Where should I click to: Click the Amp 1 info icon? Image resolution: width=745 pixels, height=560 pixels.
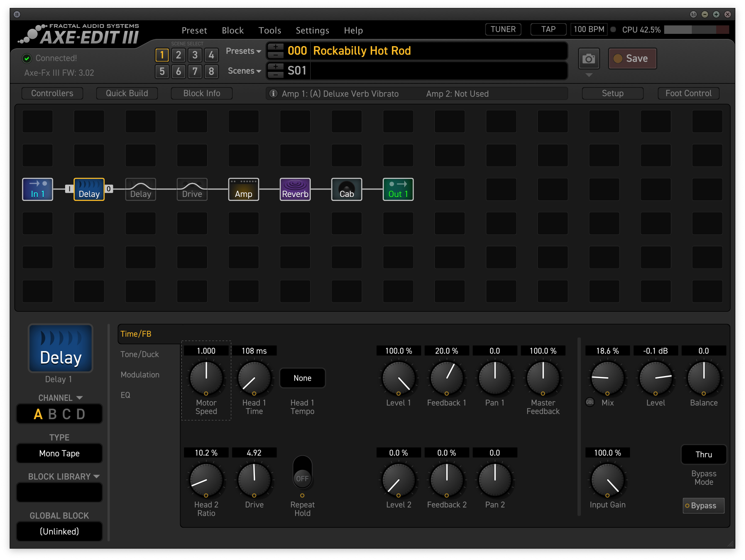[274, 93]
